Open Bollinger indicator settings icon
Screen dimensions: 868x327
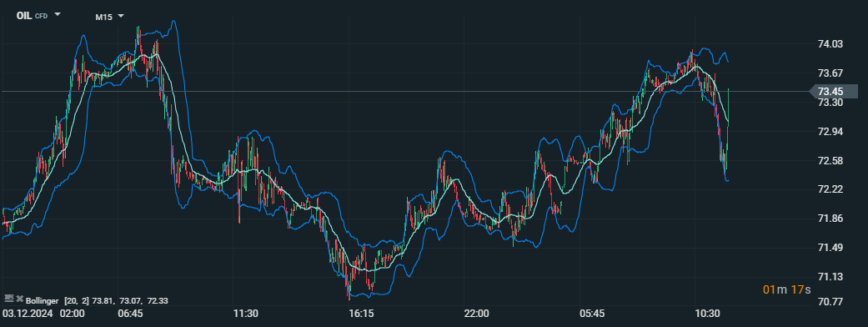click(9, 299)
